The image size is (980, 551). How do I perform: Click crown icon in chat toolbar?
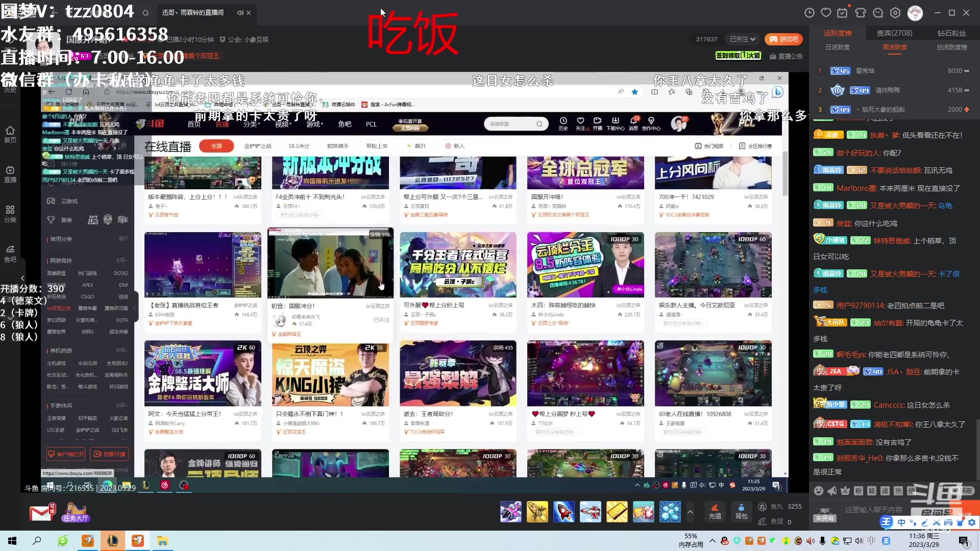click(x=845, y=491)
